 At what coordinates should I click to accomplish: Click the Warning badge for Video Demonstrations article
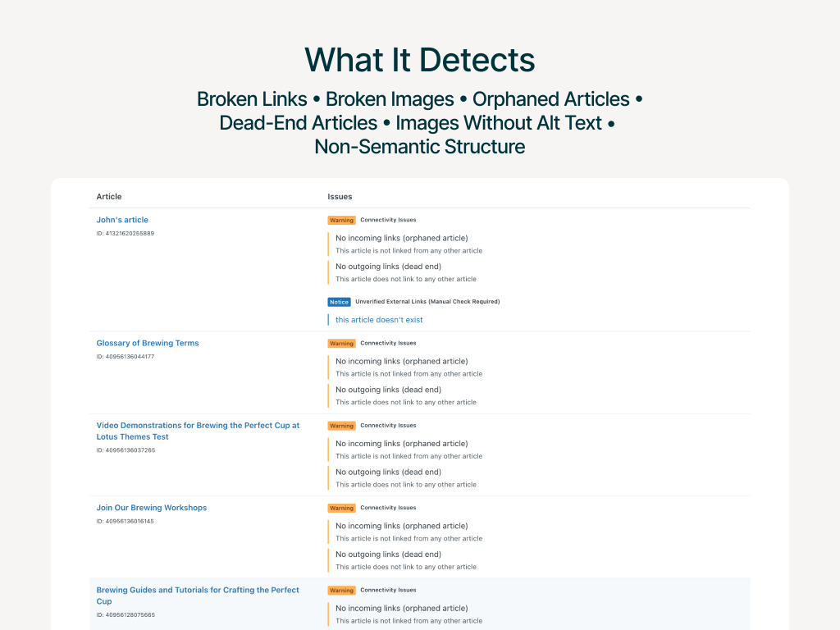pos(341,426)
